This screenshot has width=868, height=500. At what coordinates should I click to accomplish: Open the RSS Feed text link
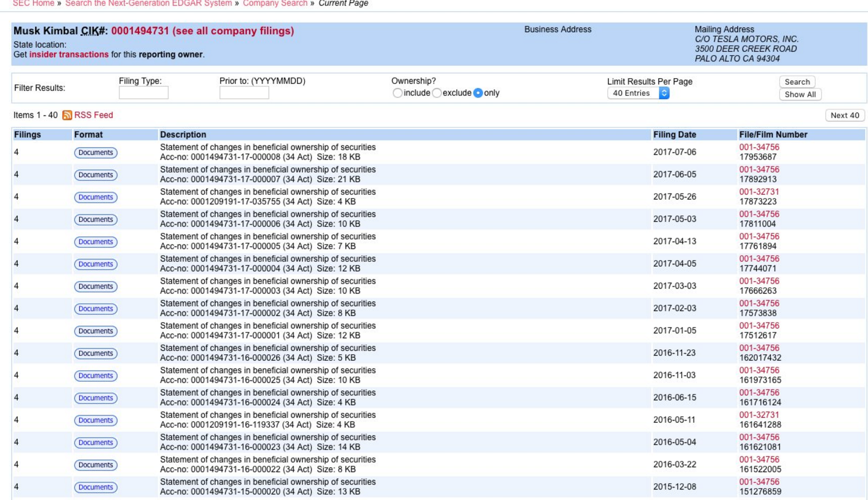tap(94, 115)
